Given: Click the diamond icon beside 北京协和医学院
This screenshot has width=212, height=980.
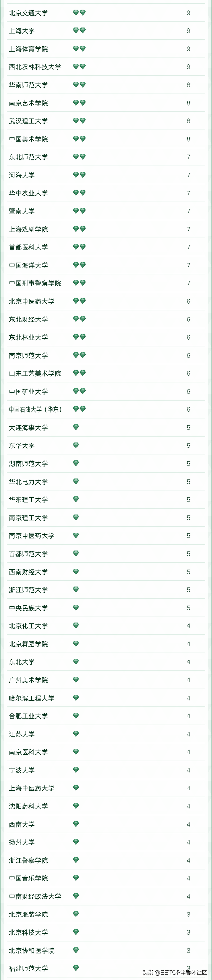Looking at the screenshot, I should (76, 950).
